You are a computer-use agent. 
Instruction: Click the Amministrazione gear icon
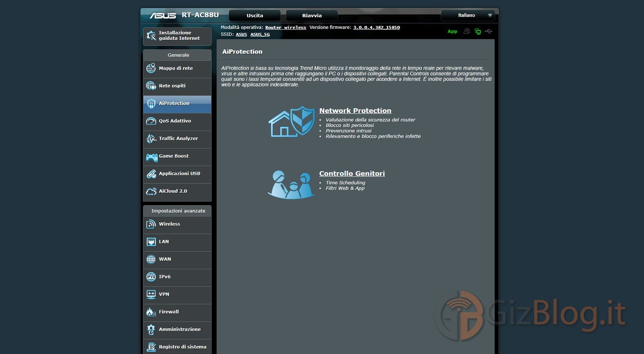(151, 329)
